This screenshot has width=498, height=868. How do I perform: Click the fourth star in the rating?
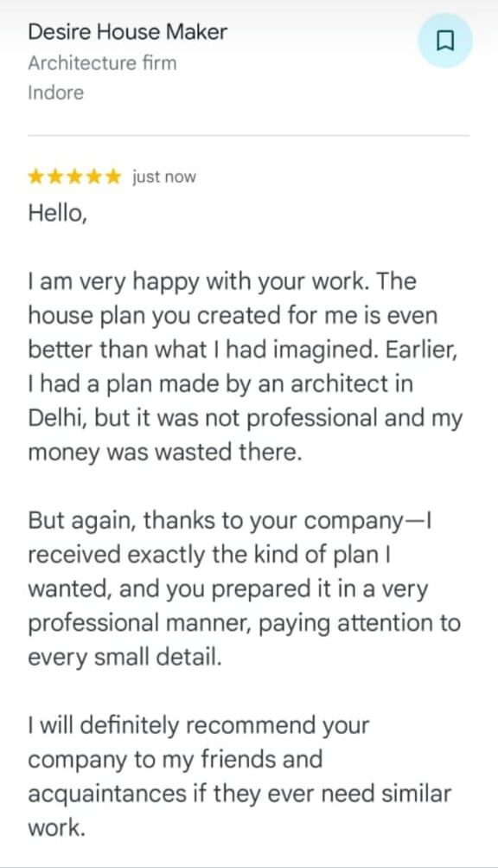(x=93, y=177)
